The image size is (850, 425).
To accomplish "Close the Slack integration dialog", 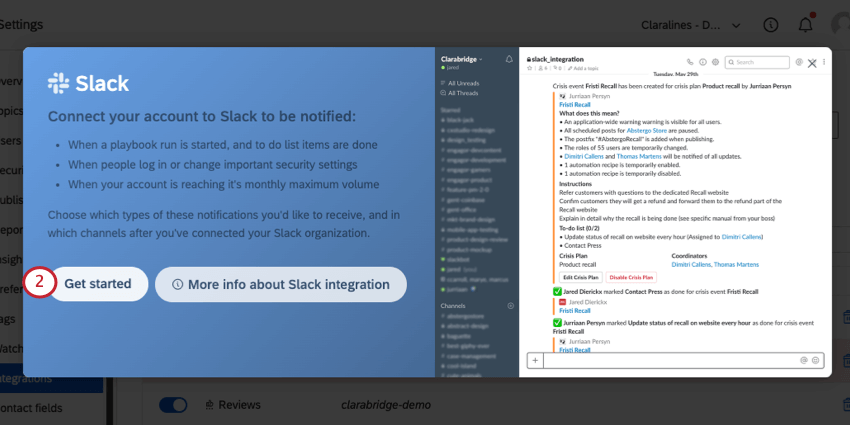I will point(812,63).
